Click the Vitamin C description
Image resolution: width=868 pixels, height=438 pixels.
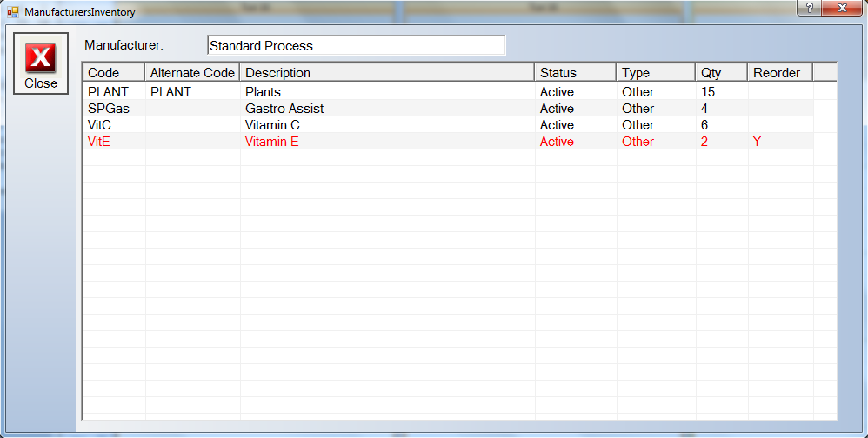tap(272, 125)
